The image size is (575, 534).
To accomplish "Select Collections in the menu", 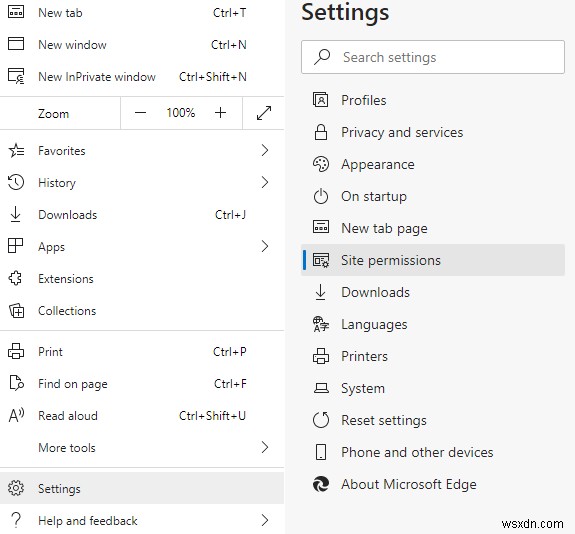I will pyautogui.click(x=142, y=311).
